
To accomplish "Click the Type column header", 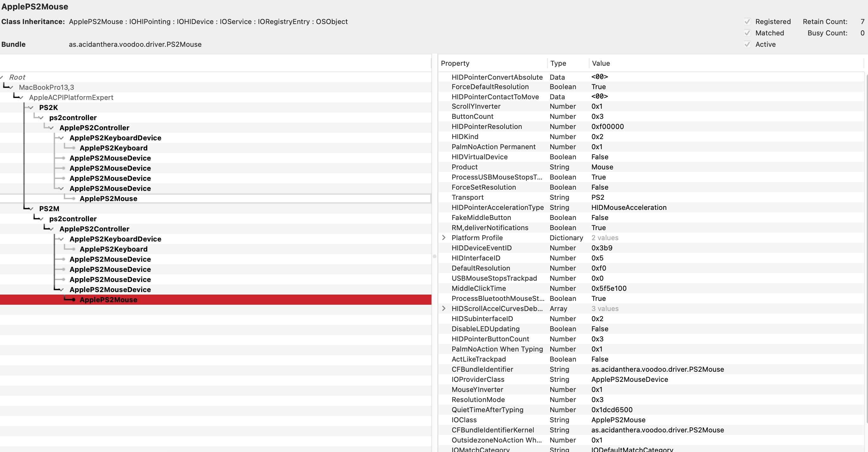I will (x=558, y=63).
